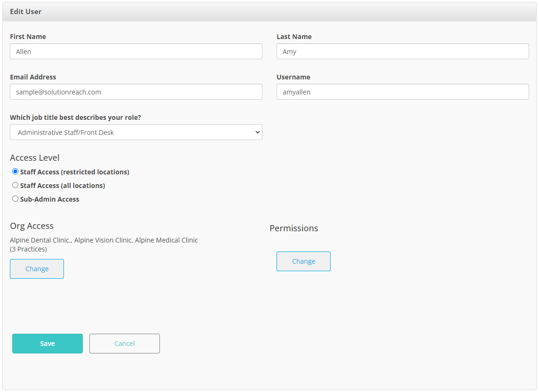Click the Last Name label
The width and height of the screenshot is (539, 392).
[x=294, y=37]
